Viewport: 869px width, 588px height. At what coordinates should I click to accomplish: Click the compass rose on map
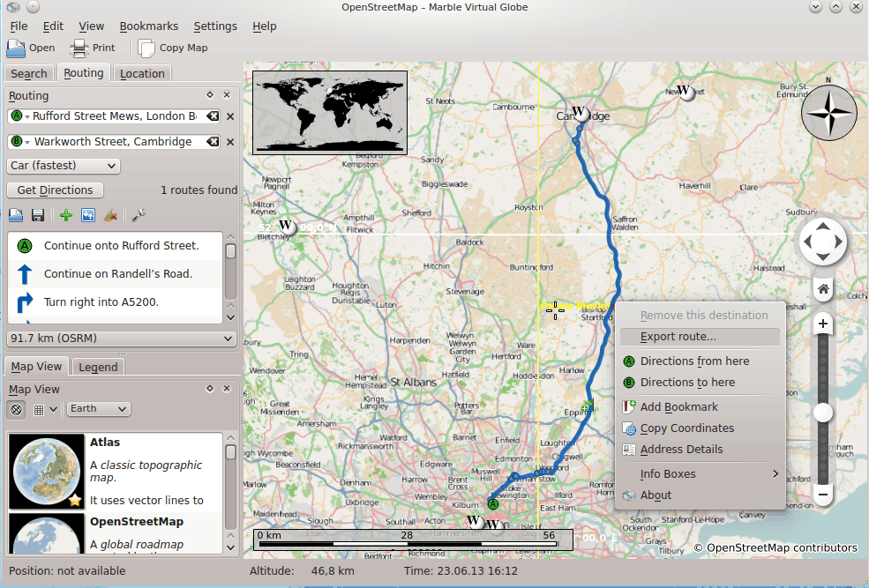[x=829, y=113]
